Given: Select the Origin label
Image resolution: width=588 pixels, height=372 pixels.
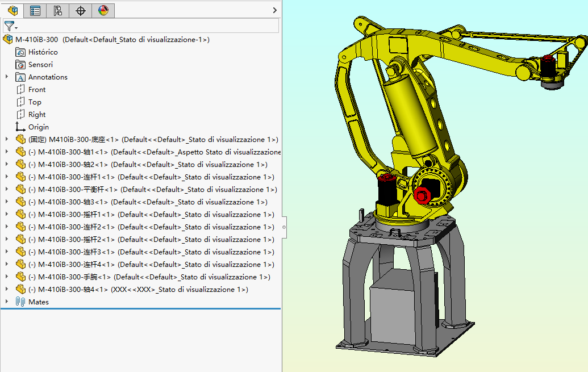Looking at the screenshot, I should point(39,127).
